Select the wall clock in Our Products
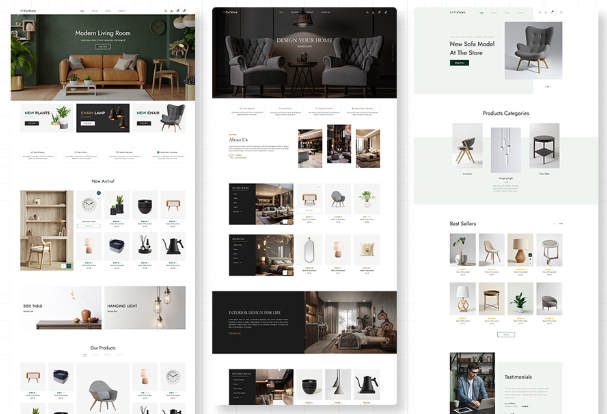 [173, 376]
